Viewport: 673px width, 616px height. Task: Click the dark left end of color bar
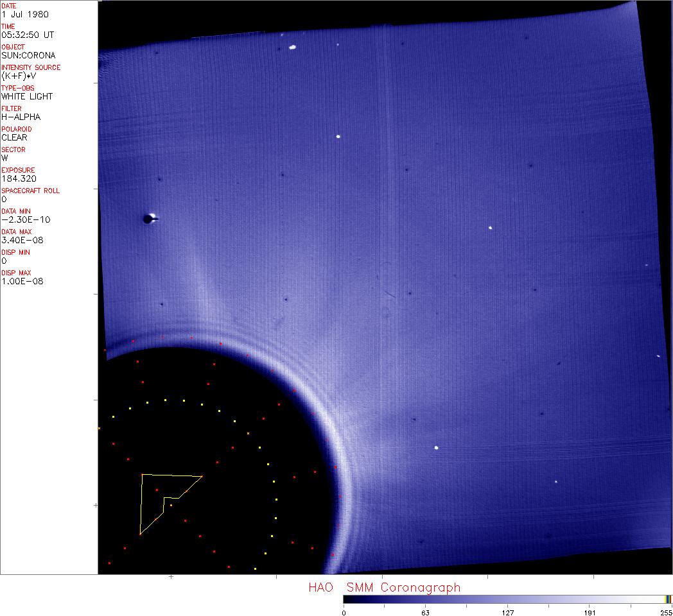(x=347, y=599)
